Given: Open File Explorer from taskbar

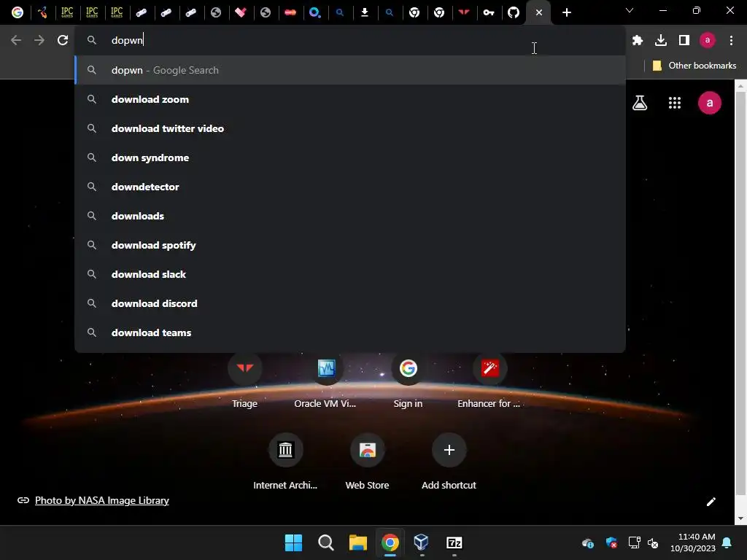Looking at the screenshot, I should point(357,542).
